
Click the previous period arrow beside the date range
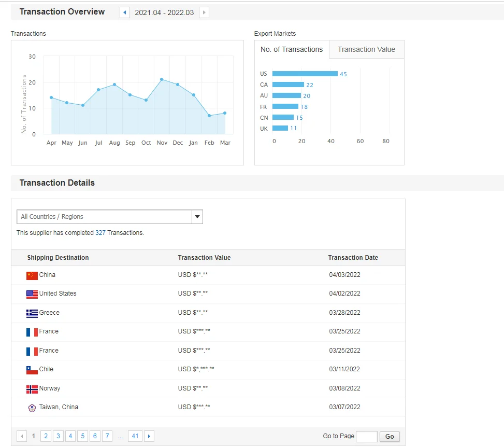(125, 12)
